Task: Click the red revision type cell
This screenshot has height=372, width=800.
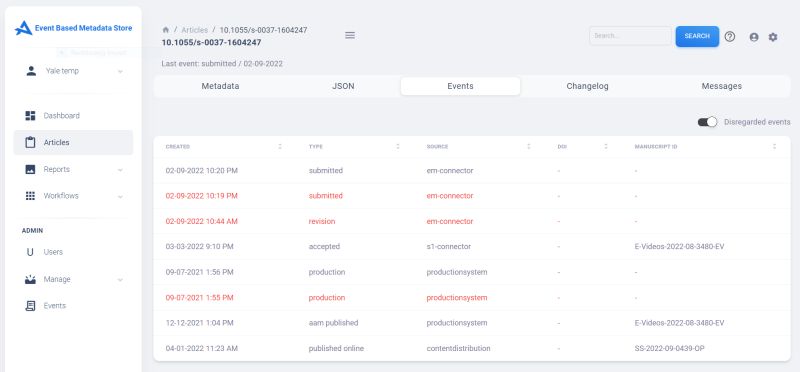Action: coord(322,221)
